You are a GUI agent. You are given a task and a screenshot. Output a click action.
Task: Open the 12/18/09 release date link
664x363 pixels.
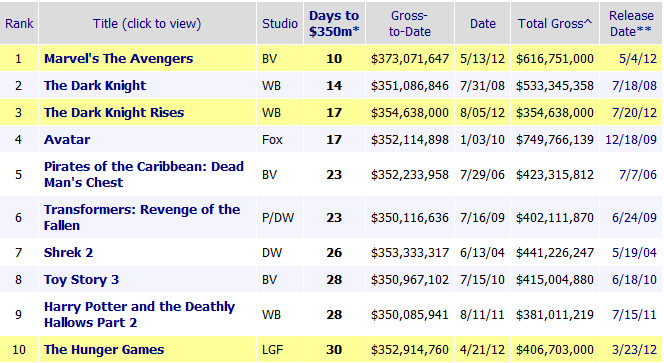click(631, 140)
